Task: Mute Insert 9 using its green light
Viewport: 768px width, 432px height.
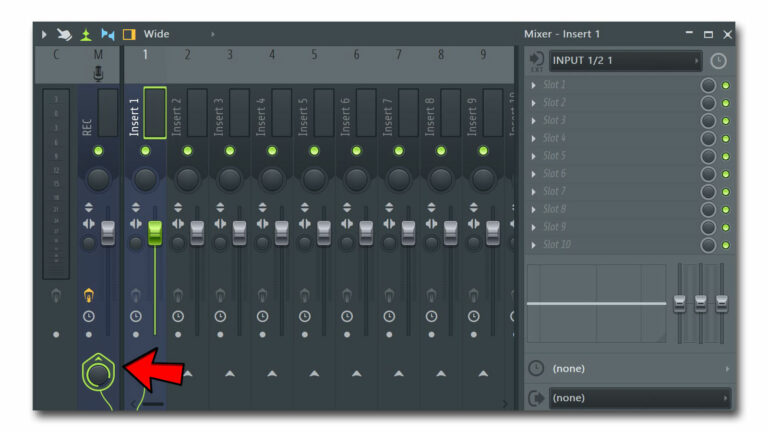Action: pos(483,151)
